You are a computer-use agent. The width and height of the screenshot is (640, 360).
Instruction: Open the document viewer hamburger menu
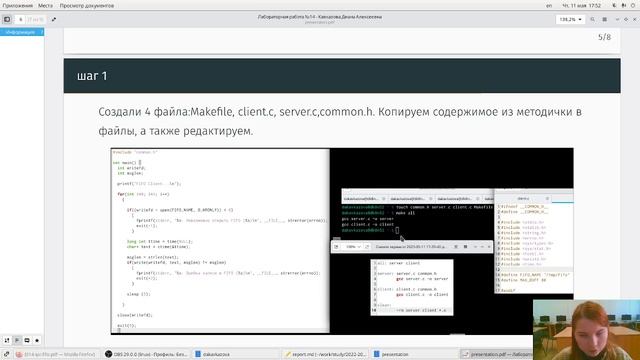604,19
